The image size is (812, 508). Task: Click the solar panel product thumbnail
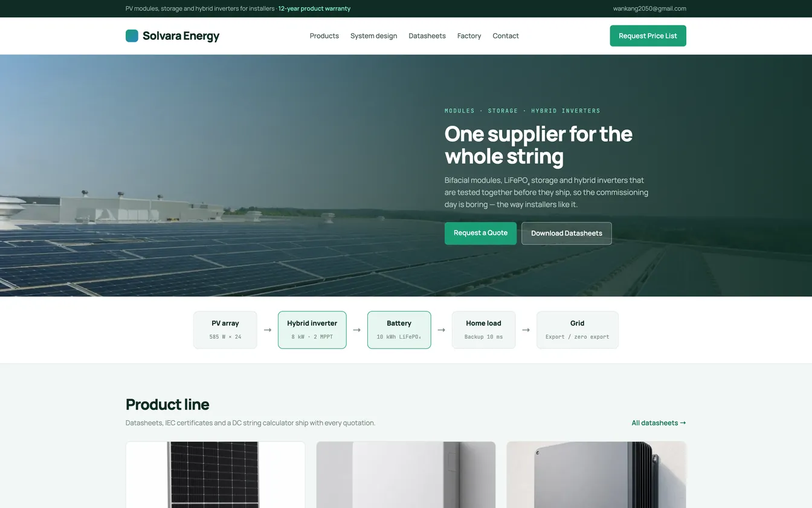215,475
